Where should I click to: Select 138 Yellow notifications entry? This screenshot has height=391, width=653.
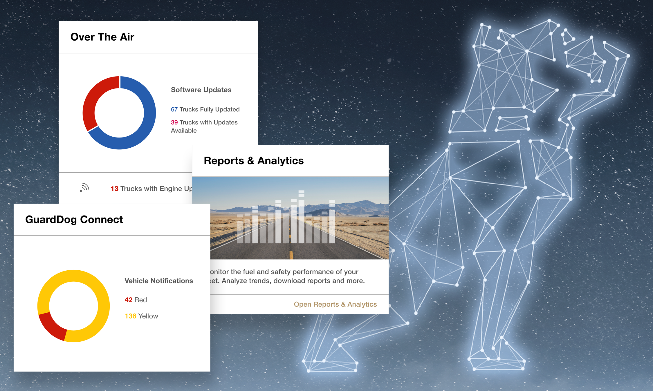[141, 316]
